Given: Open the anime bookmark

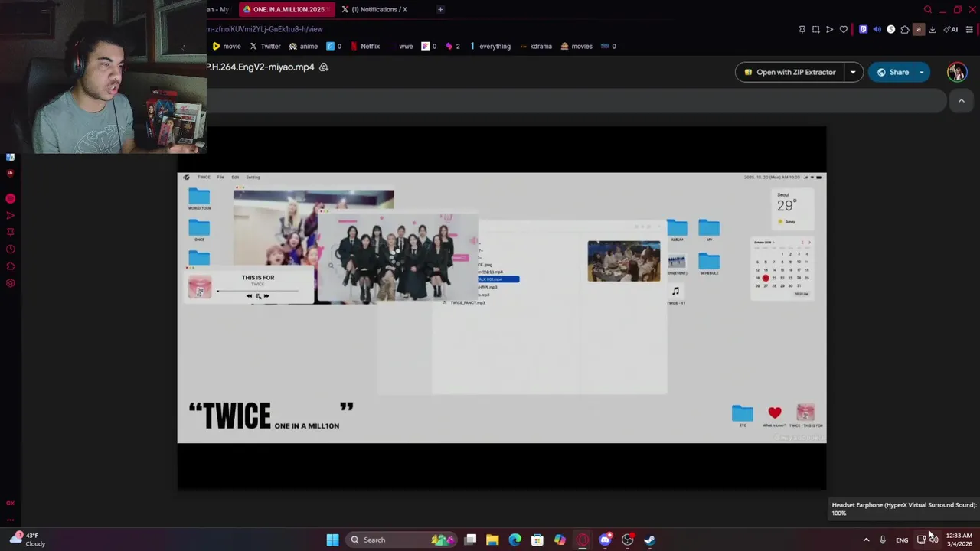Looking at the screenshot, I should 303,46.
